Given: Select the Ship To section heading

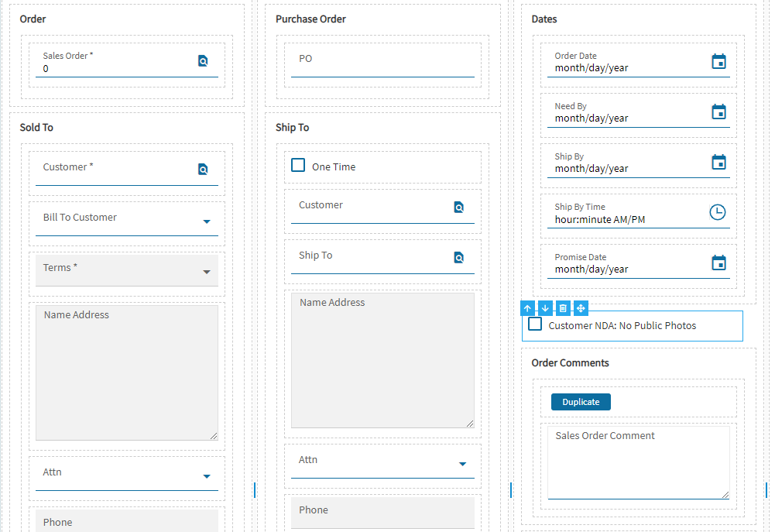Looking at the screenshot, I should click(x=292, y=127).
